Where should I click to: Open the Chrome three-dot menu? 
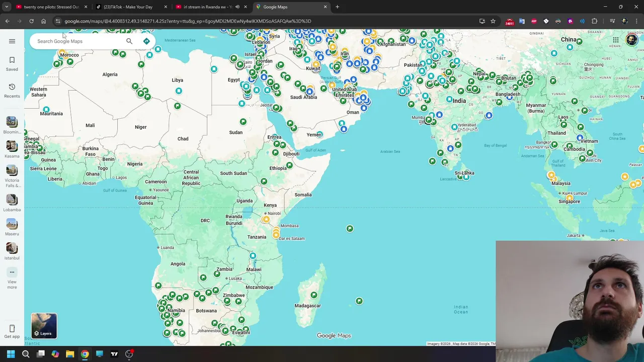click(x=637, y=21)
